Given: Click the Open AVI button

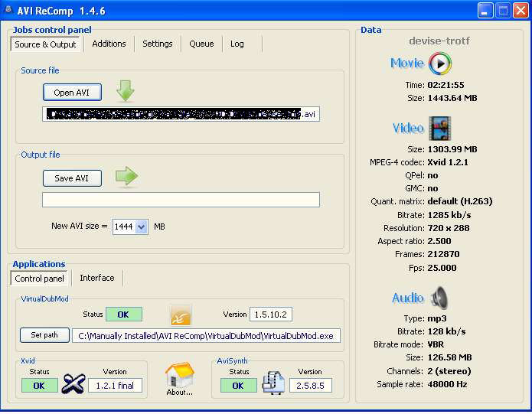Looking at the screenshot, I should (x=72, y=93).
